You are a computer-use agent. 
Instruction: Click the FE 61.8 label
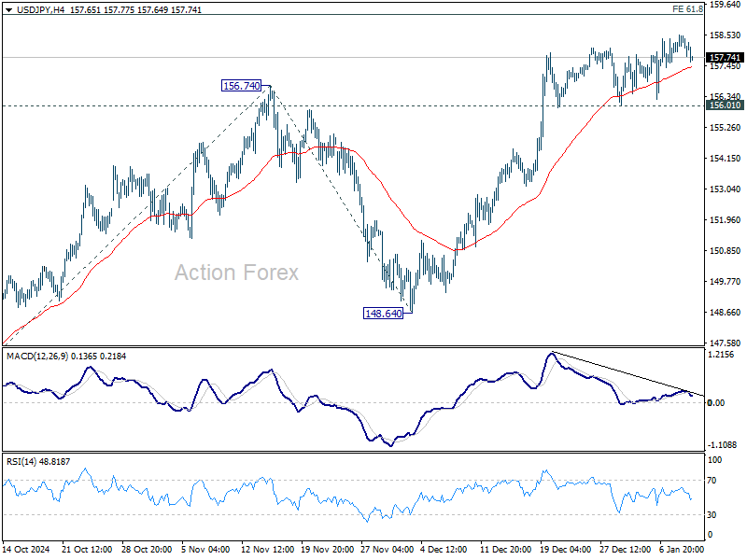(x=687, y=9)
